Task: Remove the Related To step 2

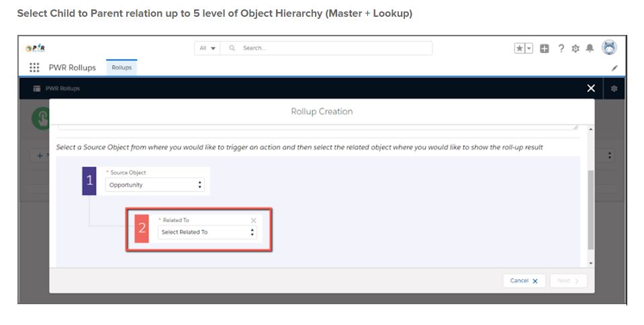Action: click(253, 220)
